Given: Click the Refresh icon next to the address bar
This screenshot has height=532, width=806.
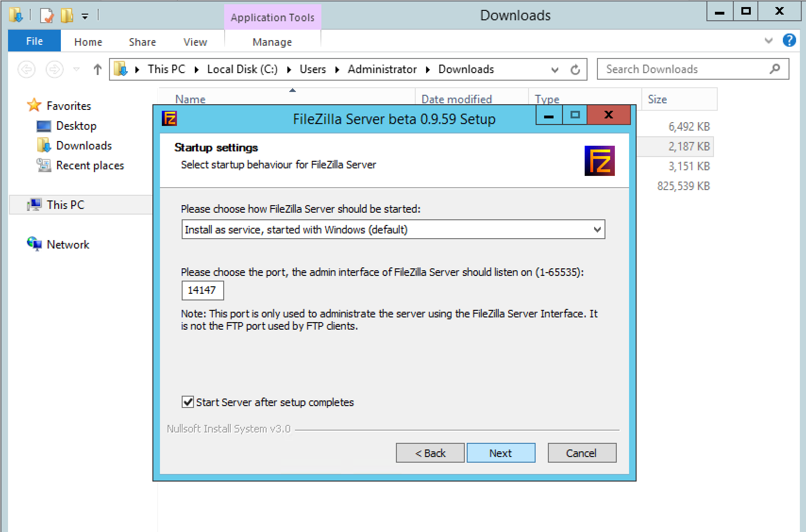Looking at the screenshot, I should pos(575,69).
